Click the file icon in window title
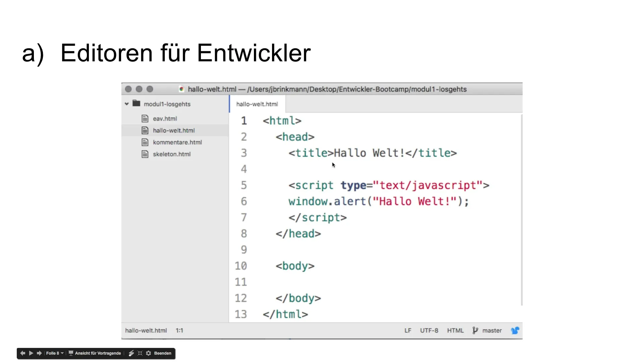This screenshot has height=362, width=644. click(x=181, y=89)
